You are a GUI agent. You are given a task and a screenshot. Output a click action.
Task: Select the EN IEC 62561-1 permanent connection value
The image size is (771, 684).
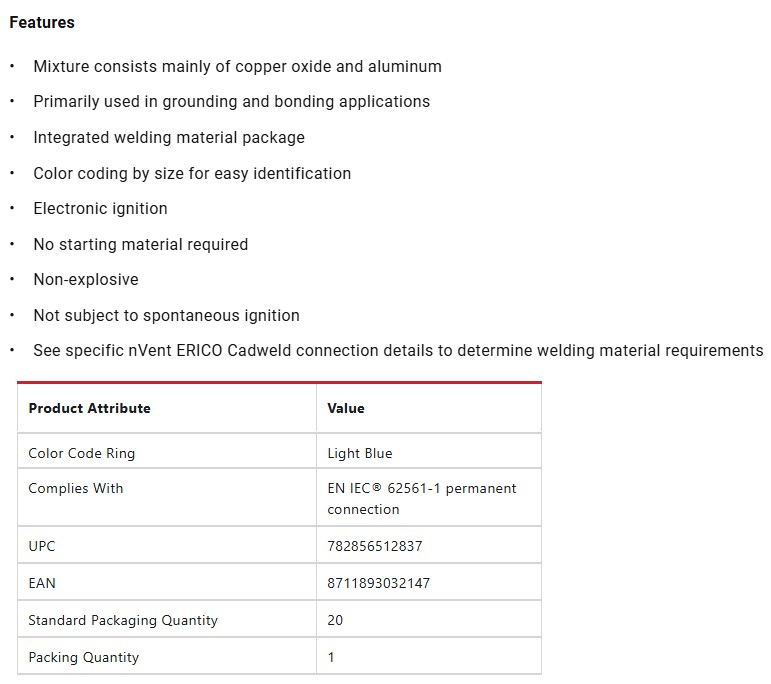point(421,498)
